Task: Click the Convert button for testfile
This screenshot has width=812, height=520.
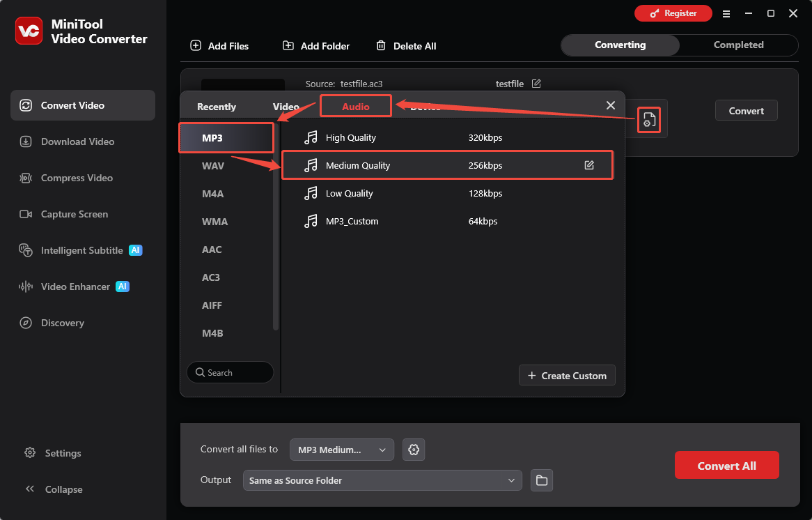Action: [747, 110]
